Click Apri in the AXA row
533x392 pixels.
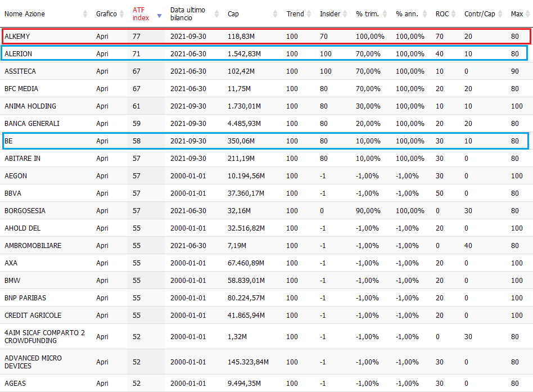click(102, 263)
